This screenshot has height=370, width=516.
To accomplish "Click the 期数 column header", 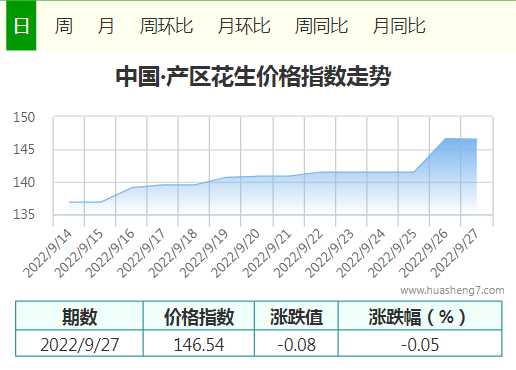I will coord(79,316).
